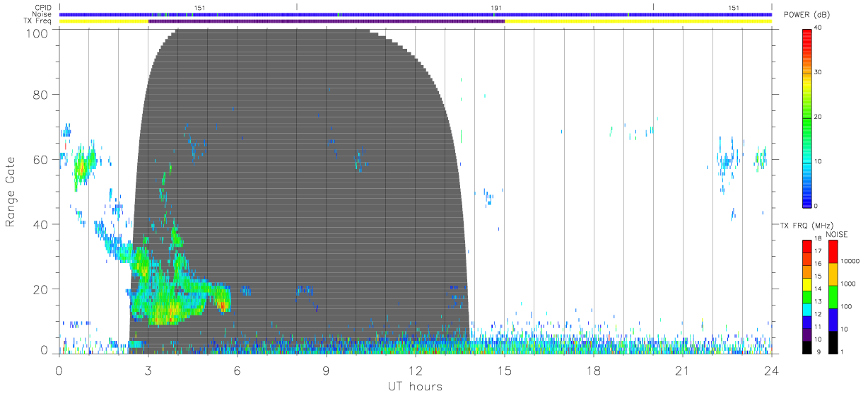
Task: Click the blue Noise strip at top
Action: click(x=416, y=15)
